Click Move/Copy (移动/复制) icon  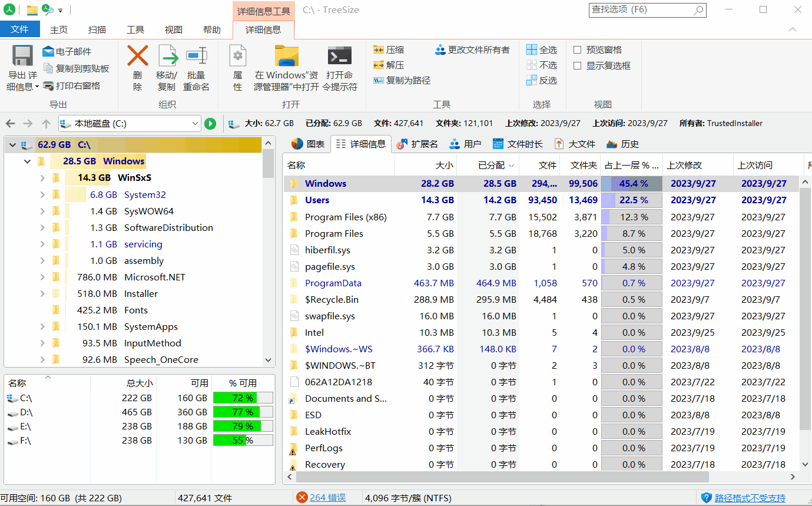coord(167,56)
